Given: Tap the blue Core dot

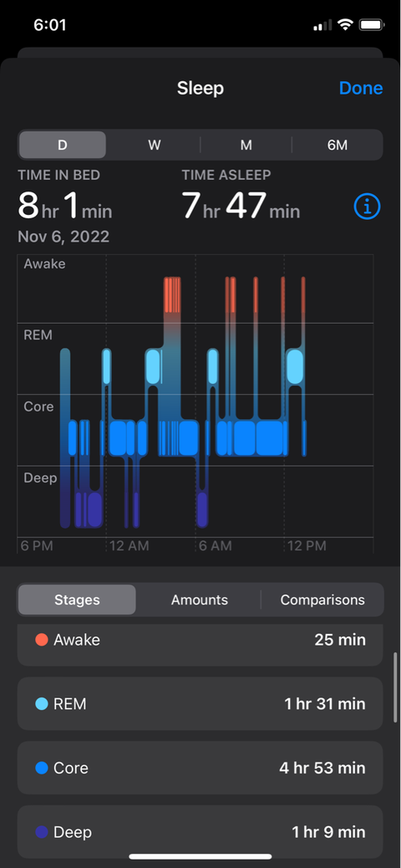Looking at the screenshot, I should point(42,768).
